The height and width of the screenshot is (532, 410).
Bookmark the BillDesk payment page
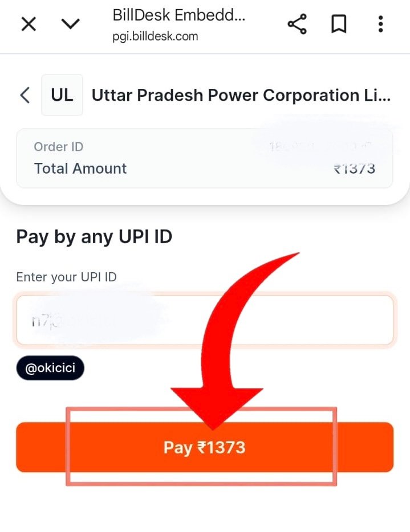(339, 24)
